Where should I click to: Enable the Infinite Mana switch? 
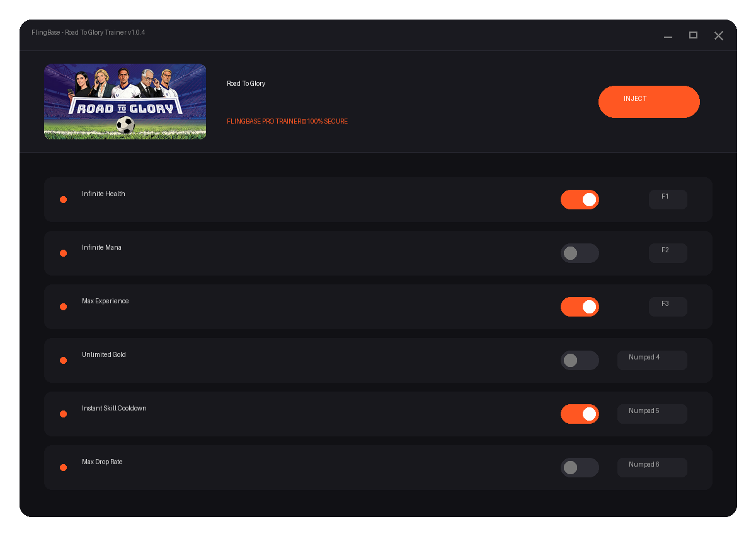click(580, 253)
